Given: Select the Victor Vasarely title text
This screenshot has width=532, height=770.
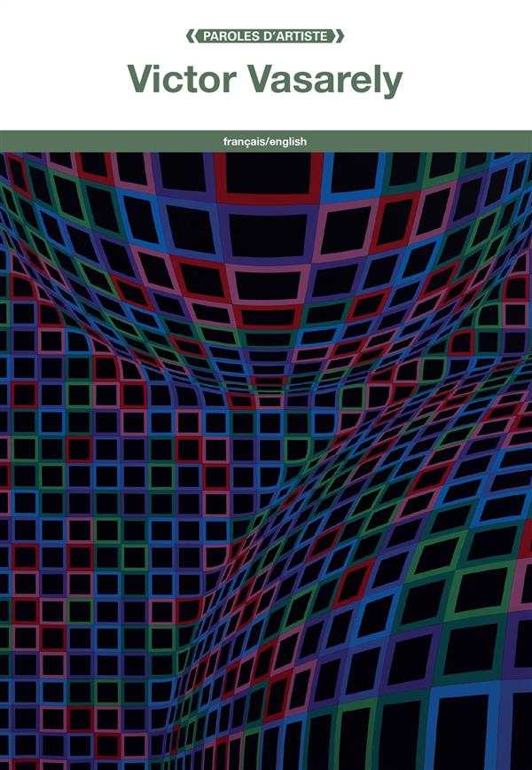Looking at the screenshot, I should (x=265, y=79).
